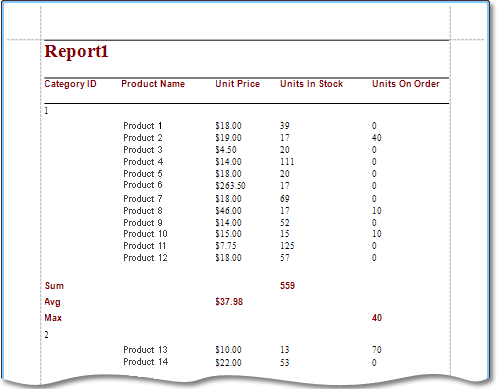This screenshot has height=389, width=497.
Task: Click the Sum summary label
Action: [54, 286]
